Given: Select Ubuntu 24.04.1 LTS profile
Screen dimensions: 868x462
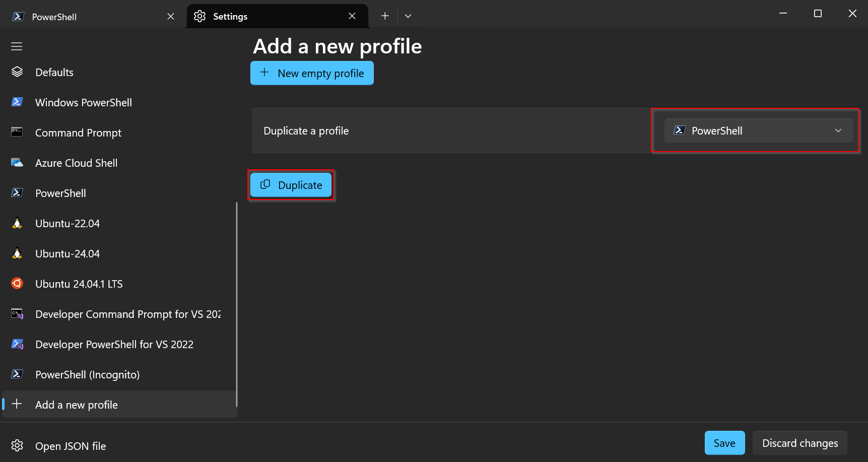Looking at the screenshot, I should (119, 284).
